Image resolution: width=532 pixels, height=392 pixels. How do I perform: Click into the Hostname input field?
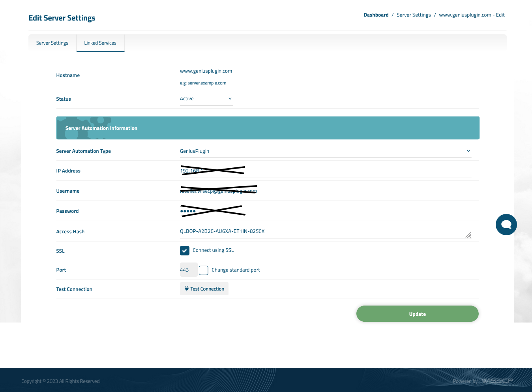tap(326, 71)
